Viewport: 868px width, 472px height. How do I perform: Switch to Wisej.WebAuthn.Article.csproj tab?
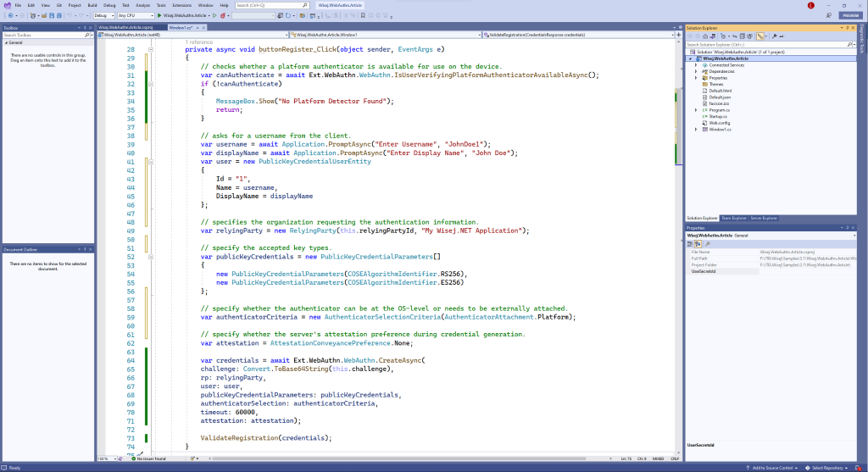125,28
